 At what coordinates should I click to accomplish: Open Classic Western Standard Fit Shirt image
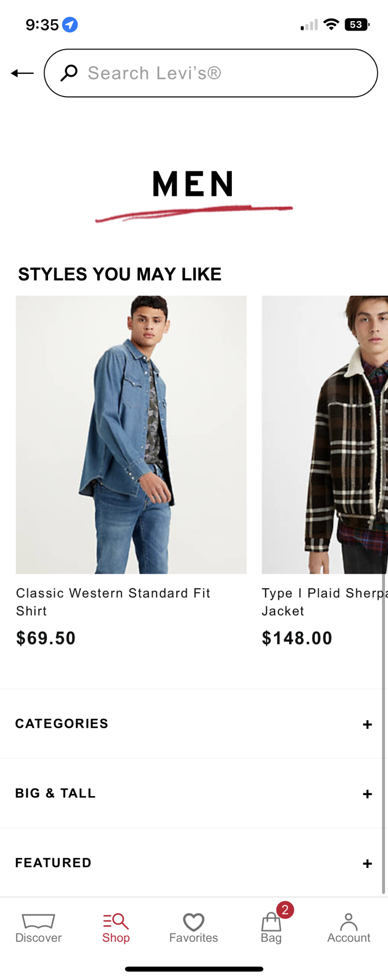pyautogui.click(x=131, y=434)
